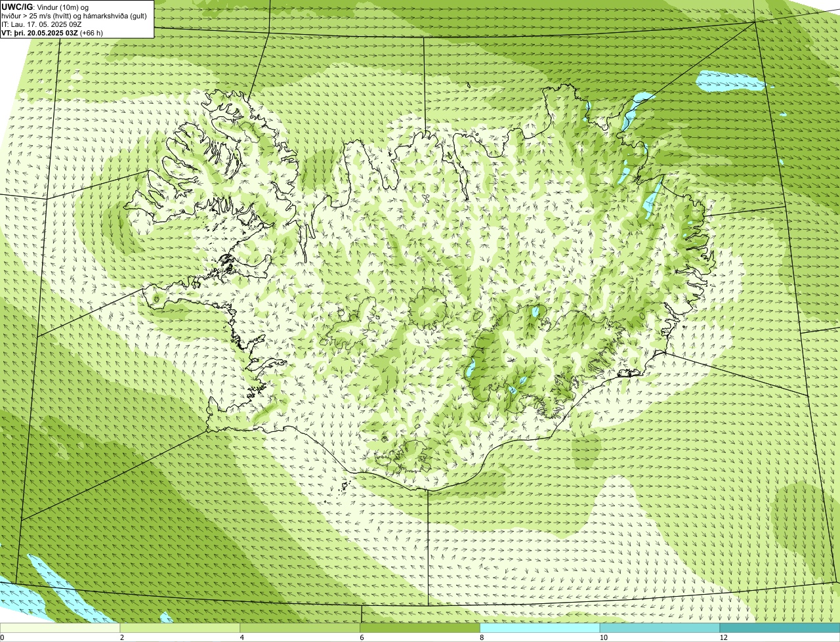Click the light green 2–4 color bar segment
The height and width of the screenshot is (642, 840).
point(180,628)
